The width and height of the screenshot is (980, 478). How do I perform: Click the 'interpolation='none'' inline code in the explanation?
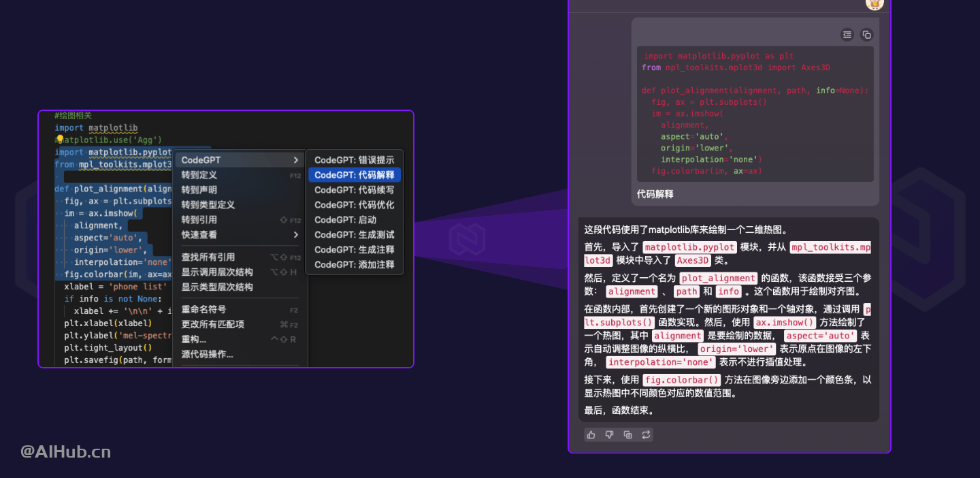661,362
